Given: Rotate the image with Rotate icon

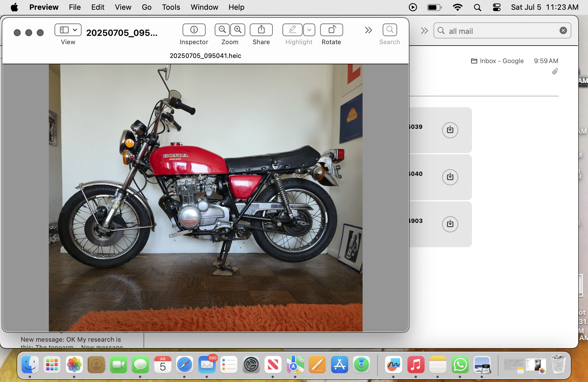Looking at the screenshot, I should tap(331, 30).
